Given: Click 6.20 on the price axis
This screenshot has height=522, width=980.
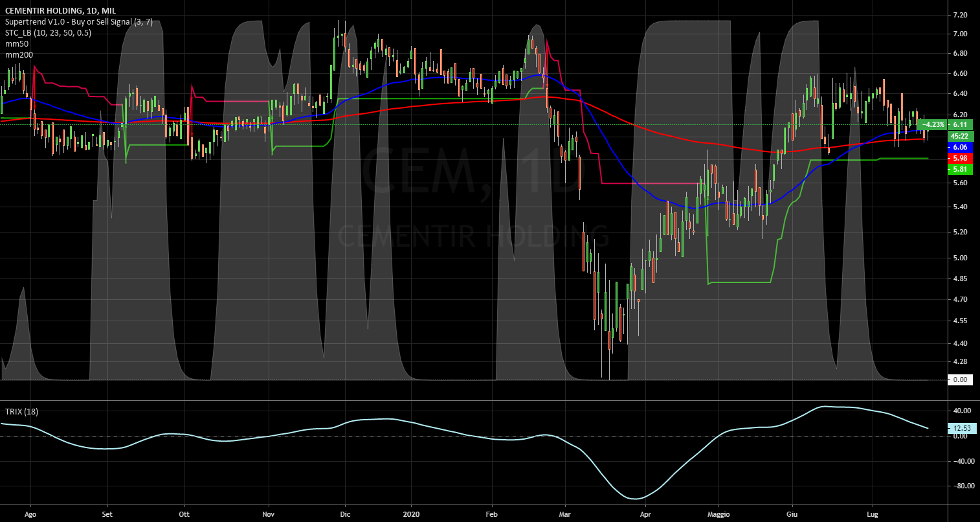Looking at the screenshot, I should [x=961, y=115].
